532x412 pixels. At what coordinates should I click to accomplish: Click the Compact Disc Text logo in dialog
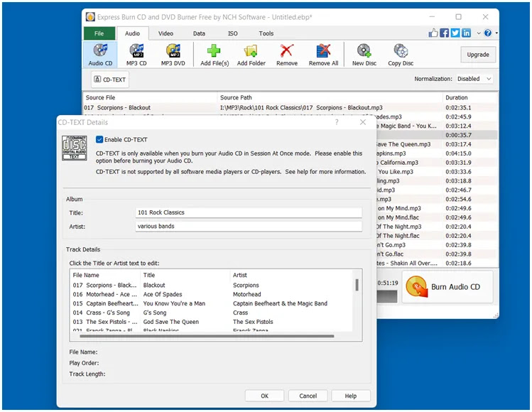point(75,148)
